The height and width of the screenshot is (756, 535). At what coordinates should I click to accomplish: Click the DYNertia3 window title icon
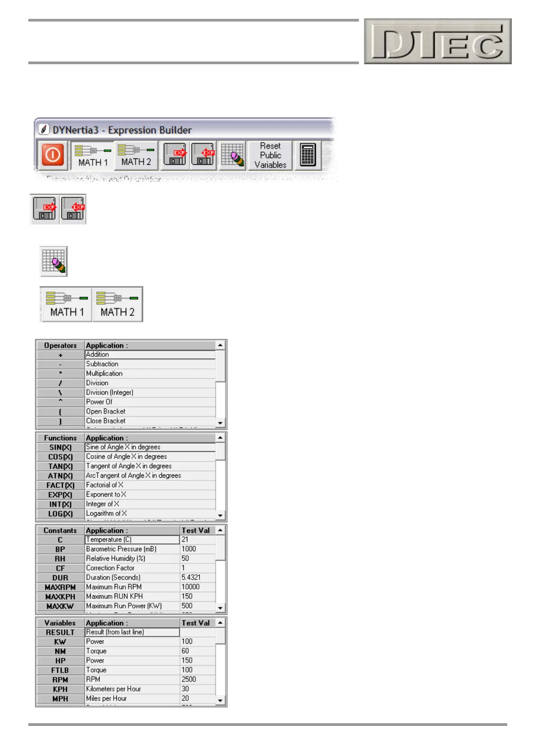tap(44, 130)
